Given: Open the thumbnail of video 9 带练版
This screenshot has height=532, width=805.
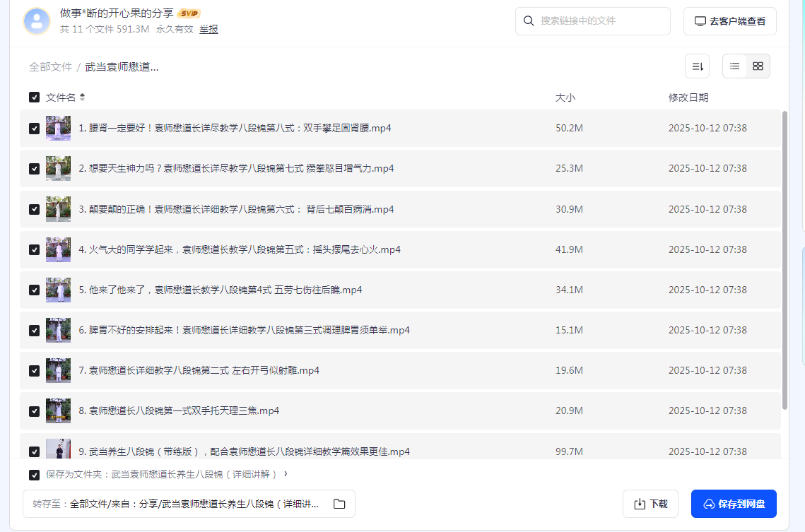Looking at the screenshot, I should 59,451.
